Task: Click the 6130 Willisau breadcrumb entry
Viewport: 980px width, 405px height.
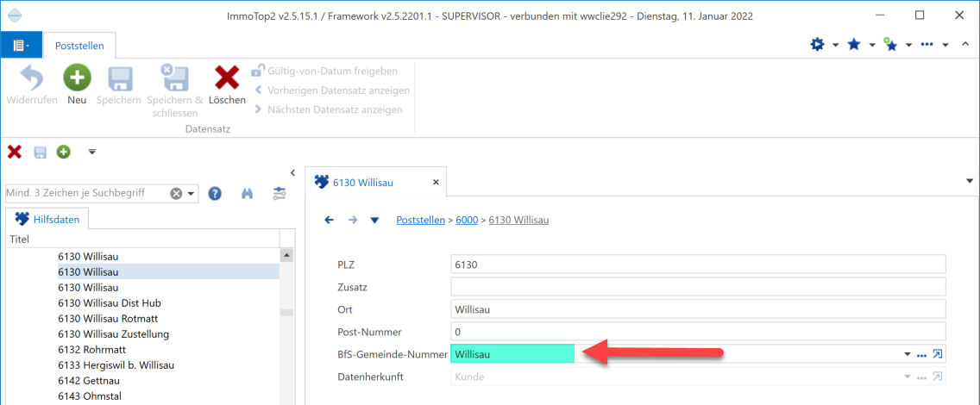Action: [x=518, y=221]
